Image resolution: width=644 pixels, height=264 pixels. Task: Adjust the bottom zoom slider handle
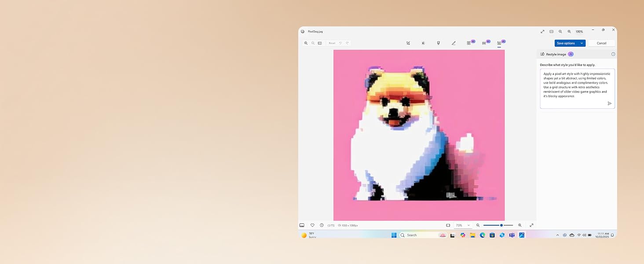[x=501, y=225]
